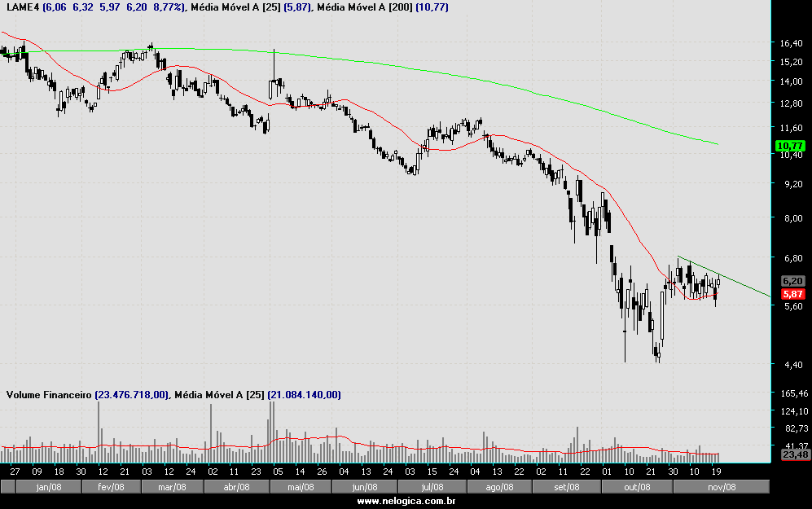Click the 27 date label on the time axis
This screenshot has width=812, height=509.
point(15,472)
